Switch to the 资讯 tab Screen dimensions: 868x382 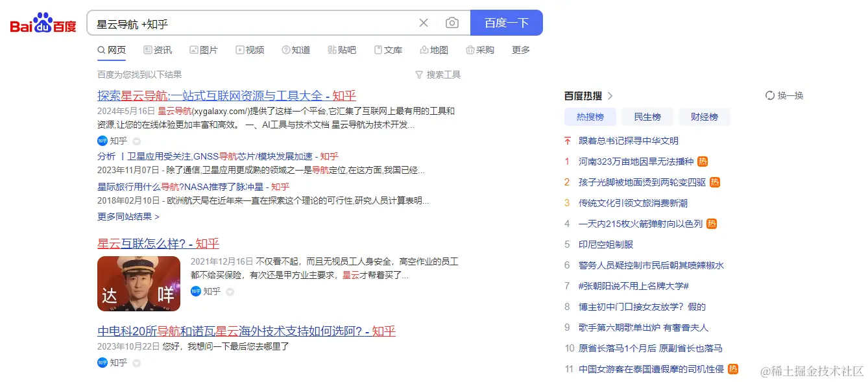[158, 50]
